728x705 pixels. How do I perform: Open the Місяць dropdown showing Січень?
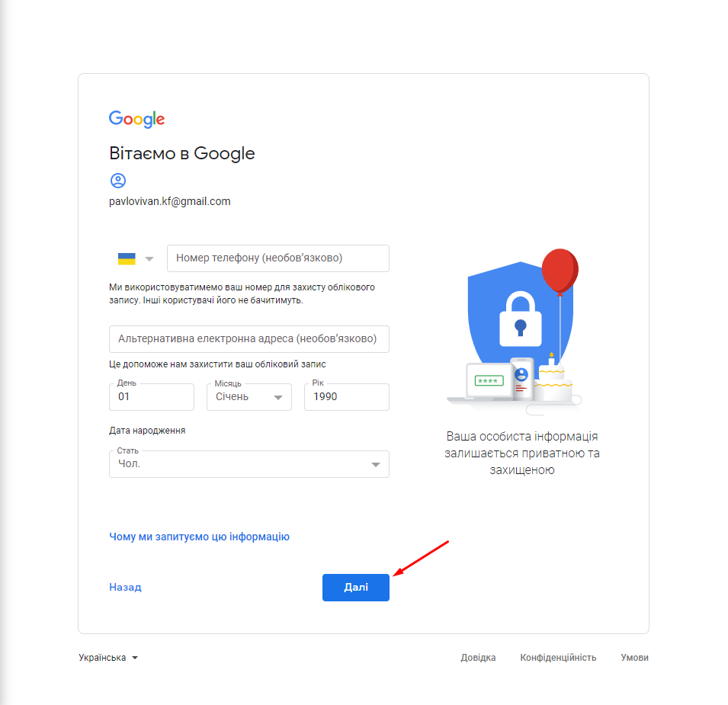tap(249, 397)
